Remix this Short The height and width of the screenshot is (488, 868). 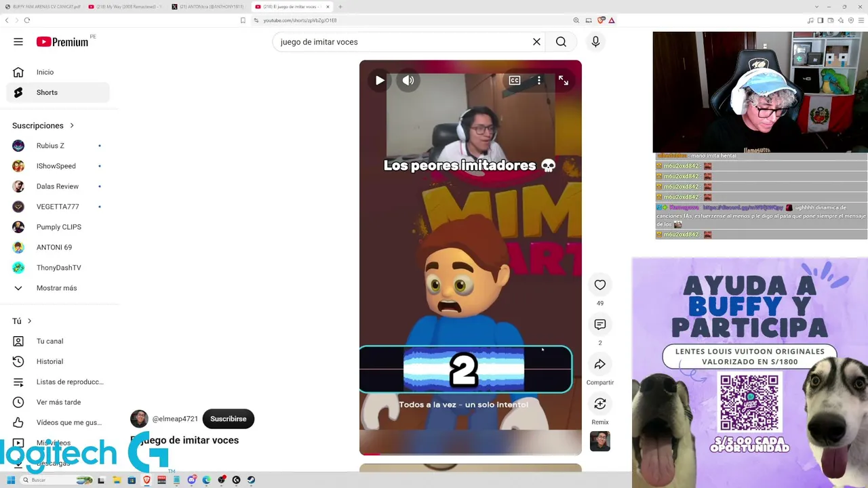pos(600,404)
